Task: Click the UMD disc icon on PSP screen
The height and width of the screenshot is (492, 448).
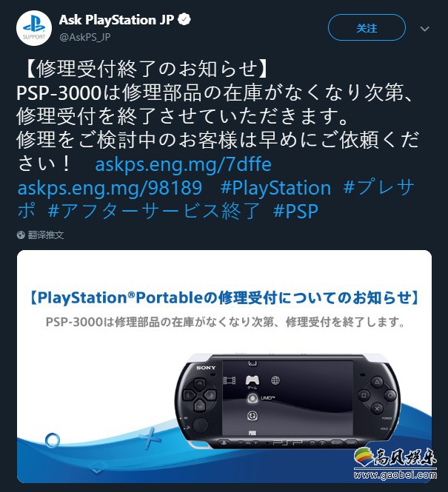Action: pyautogui.click(x=253, y=398)
